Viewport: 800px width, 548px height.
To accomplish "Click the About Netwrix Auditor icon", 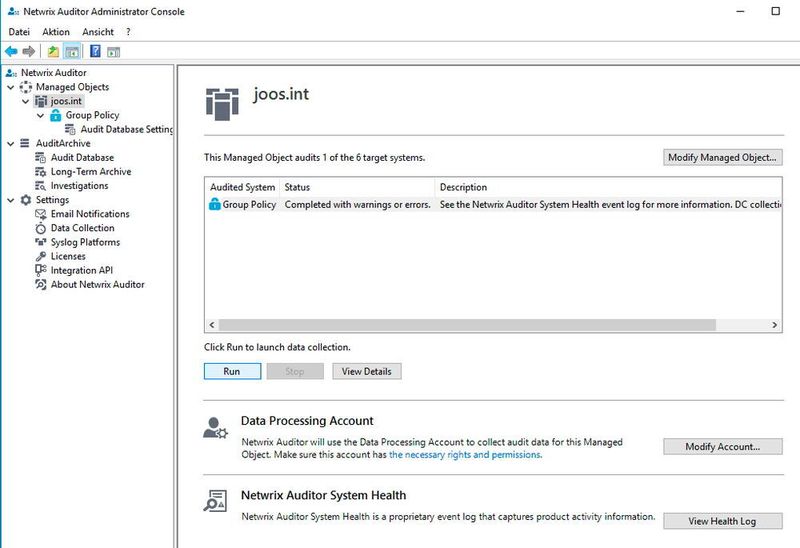I will 40,285.
